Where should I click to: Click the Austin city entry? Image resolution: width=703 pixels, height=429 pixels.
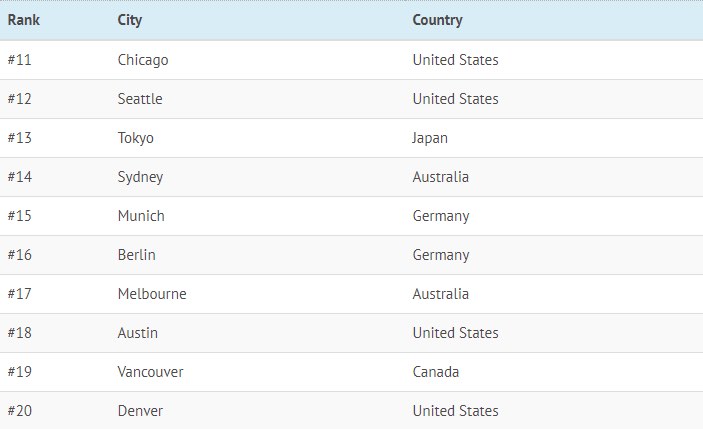tap(138, 333)
